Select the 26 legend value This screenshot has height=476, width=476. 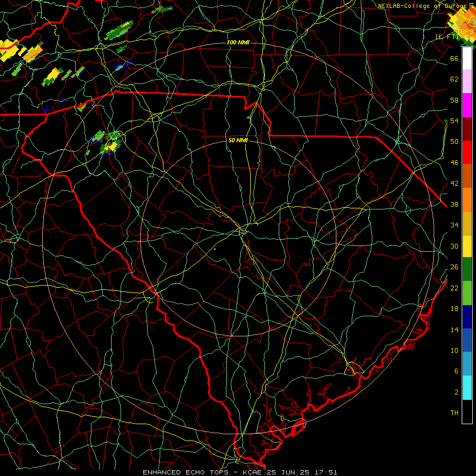coord(454,267)
